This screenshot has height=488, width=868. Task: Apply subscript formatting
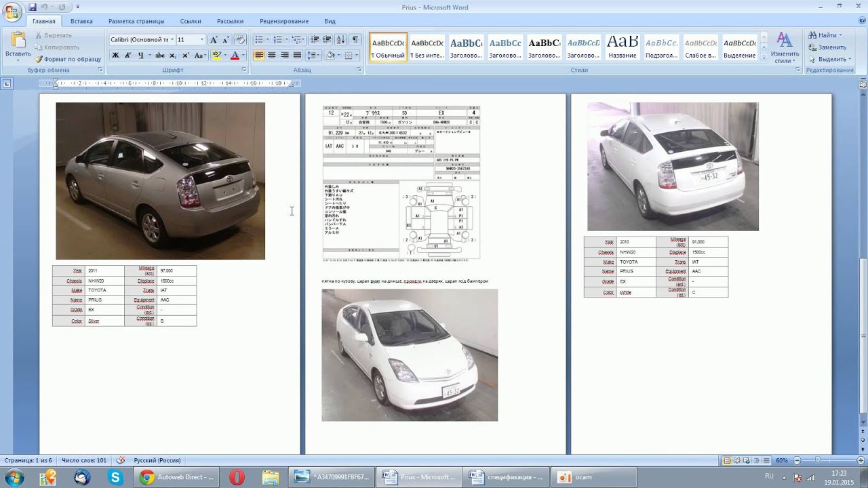pos(173,56)
